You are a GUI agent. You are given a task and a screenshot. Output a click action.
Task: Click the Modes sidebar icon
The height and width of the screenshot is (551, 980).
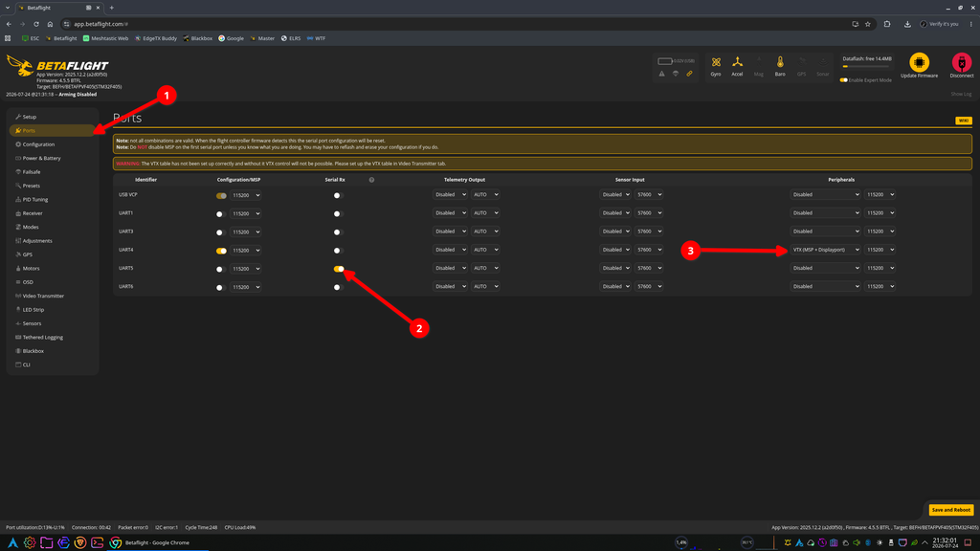tap(18, 227)
